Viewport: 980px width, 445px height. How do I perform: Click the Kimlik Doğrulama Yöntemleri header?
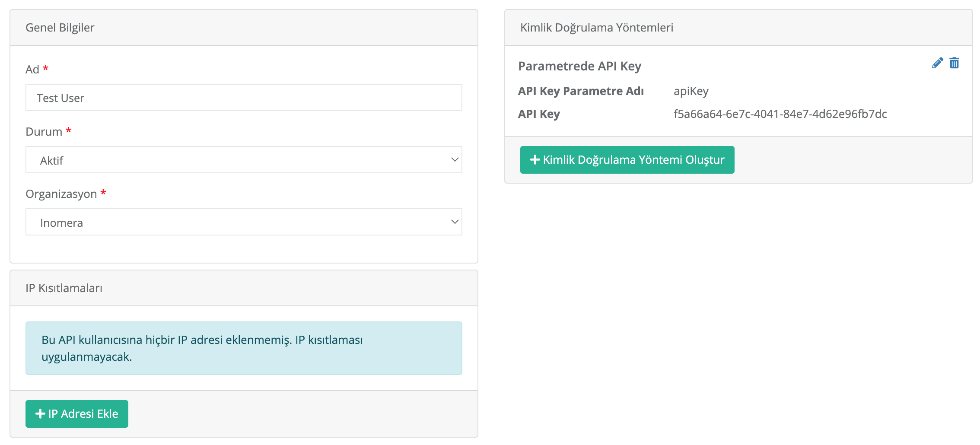pyautogui.click(x=738, y=28)
